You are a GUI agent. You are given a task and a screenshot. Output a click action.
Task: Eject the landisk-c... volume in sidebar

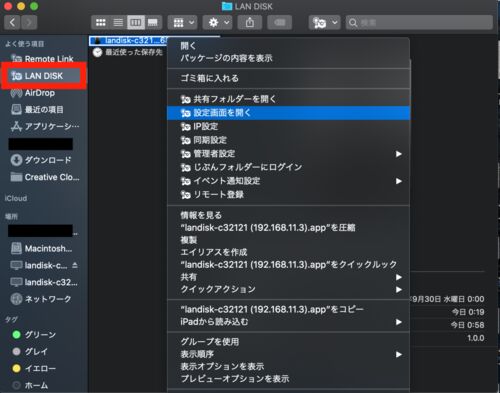(75, 265)
